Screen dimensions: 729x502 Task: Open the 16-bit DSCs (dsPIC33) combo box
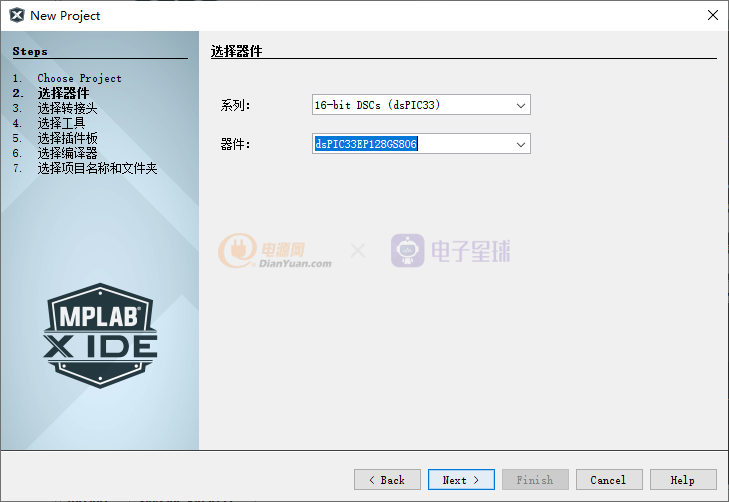411,105
